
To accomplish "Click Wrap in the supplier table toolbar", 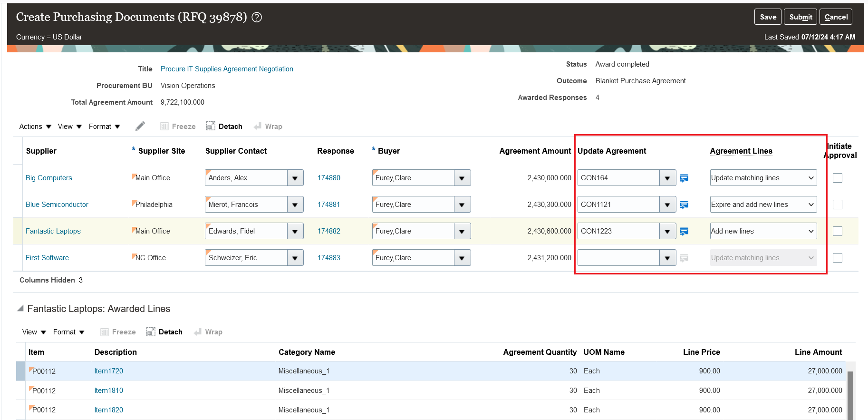I will [x=268, y=126].
